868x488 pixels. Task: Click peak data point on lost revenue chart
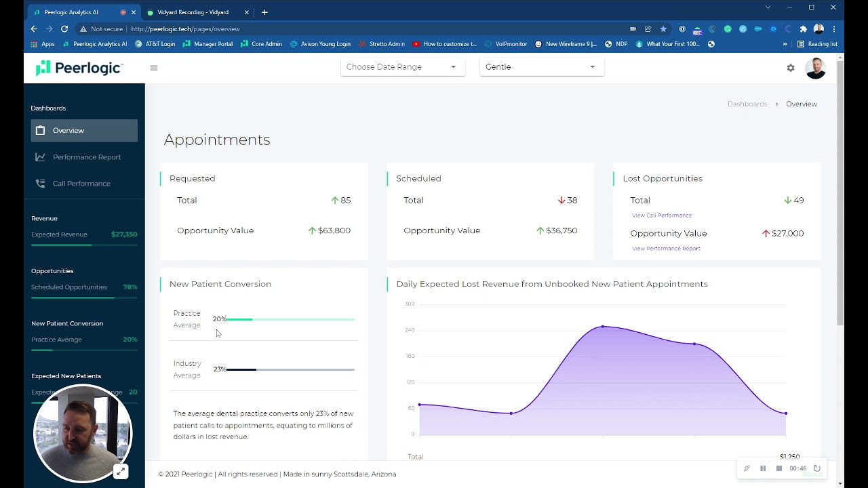602,327
